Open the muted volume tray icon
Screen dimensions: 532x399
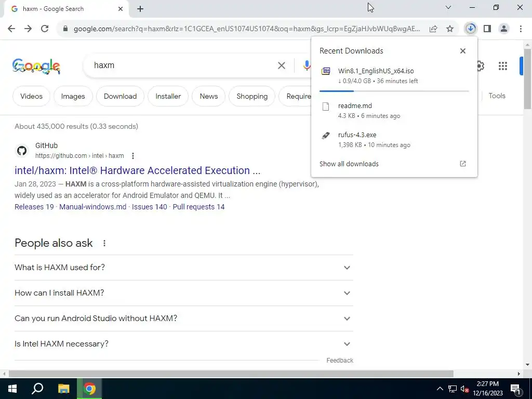click(x=464, y=389)
